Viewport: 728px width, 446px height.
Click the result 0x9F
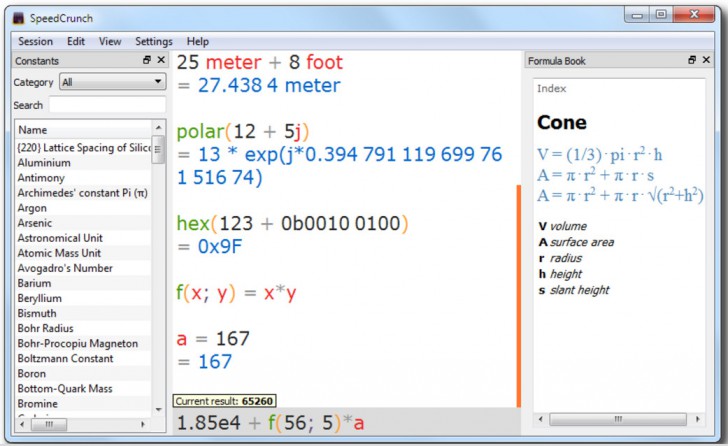point(220,246)
